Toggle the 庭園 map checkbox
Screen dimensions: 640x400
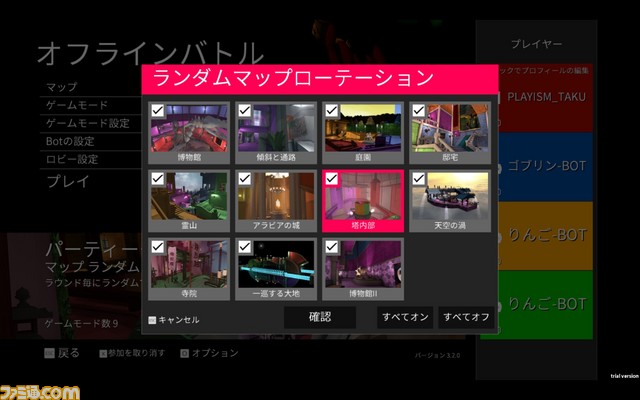pos(331,110)
